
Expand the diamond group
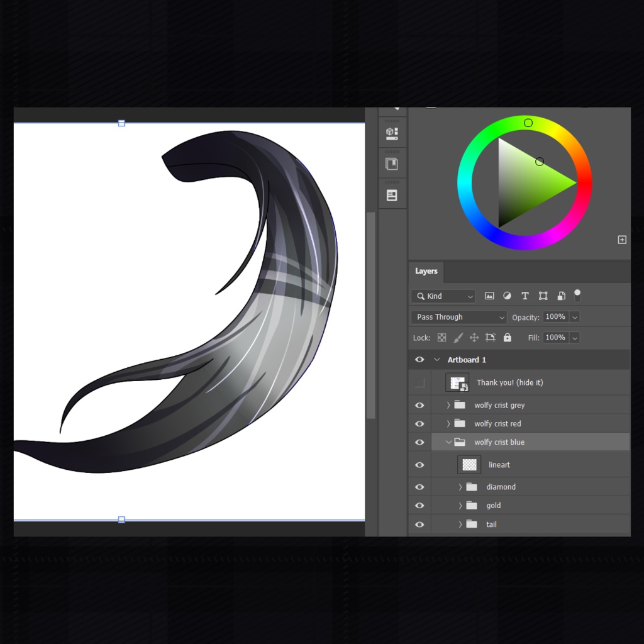460,487
